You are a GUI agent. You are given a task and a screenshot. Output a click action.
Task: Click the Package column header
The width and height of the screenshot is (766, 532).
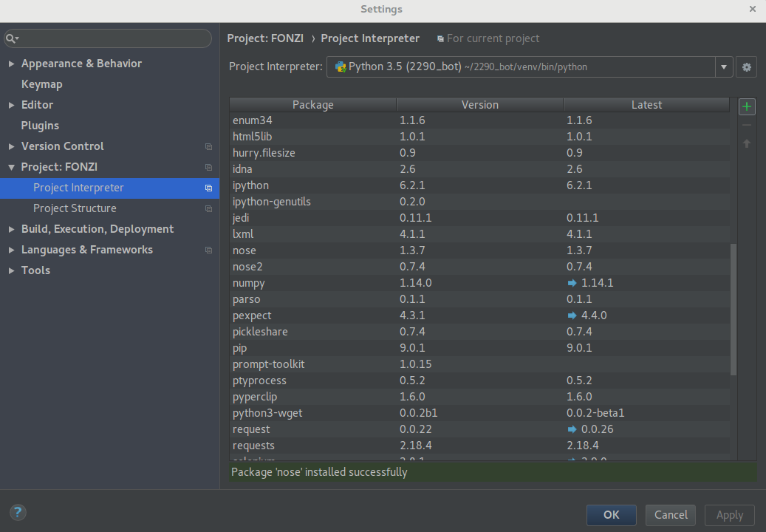[x=313, y=104]
